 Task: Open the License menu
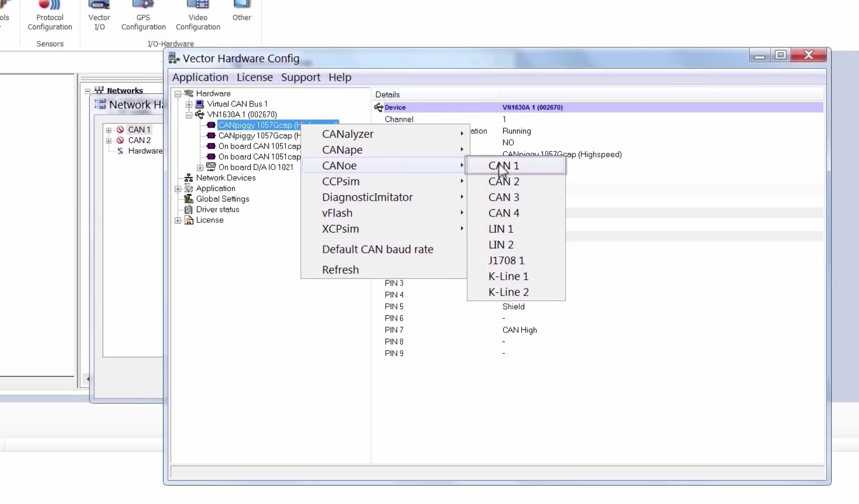(255, 77)
